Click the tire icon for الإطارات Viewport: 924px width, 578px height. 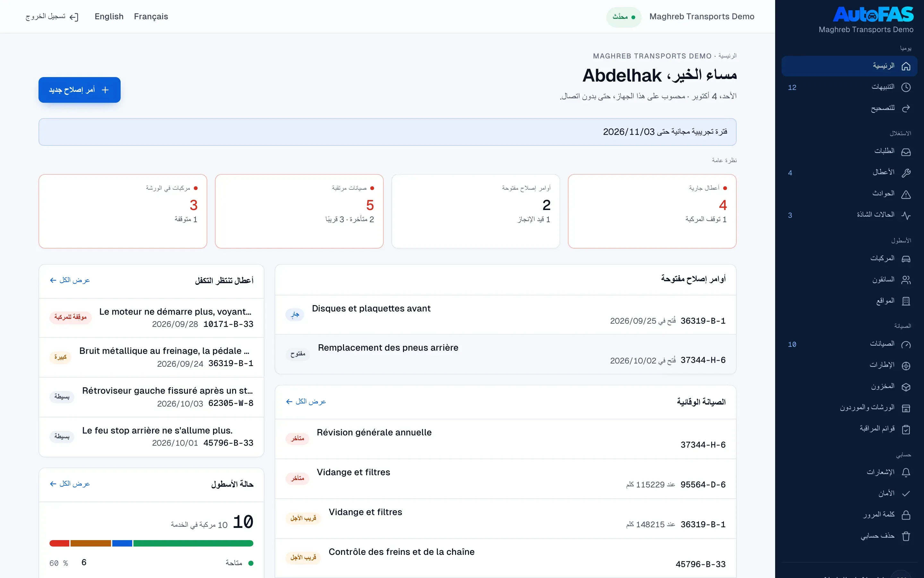(x=906, y=365)
